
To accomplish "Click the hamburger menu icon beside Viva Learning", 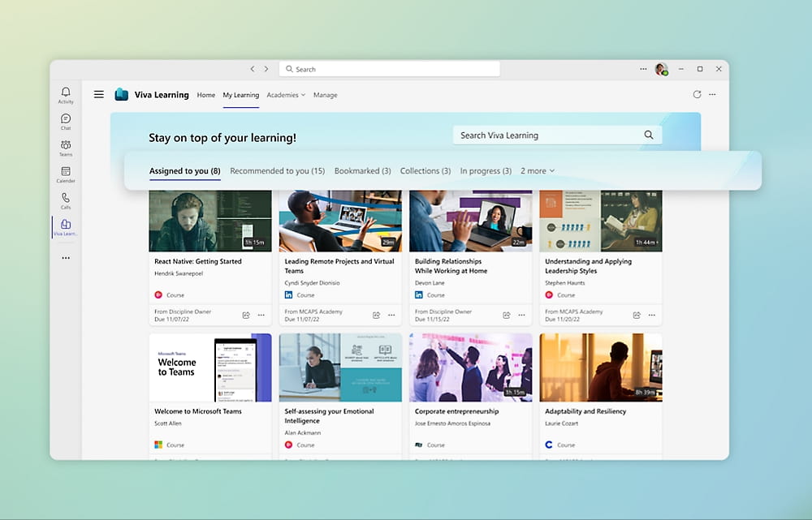I will click(x=99, y=95).
